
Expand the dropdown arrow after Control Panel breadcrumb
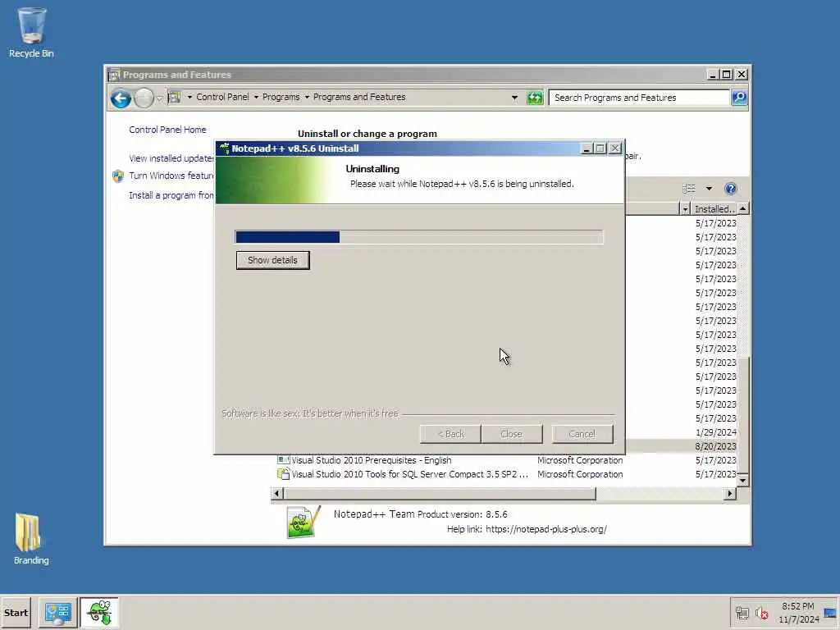[x=256, y=97]
